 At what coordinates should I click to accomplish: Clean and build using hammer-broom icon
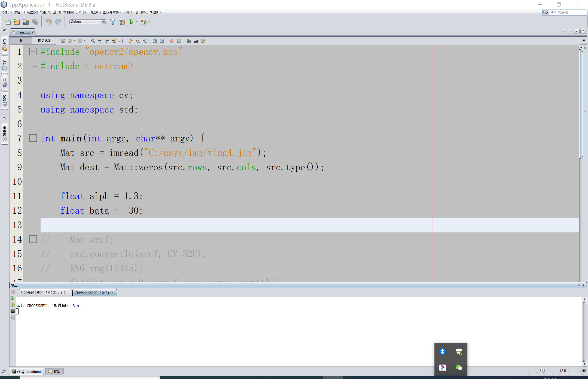pyautogui.click(x=122, y=22)
